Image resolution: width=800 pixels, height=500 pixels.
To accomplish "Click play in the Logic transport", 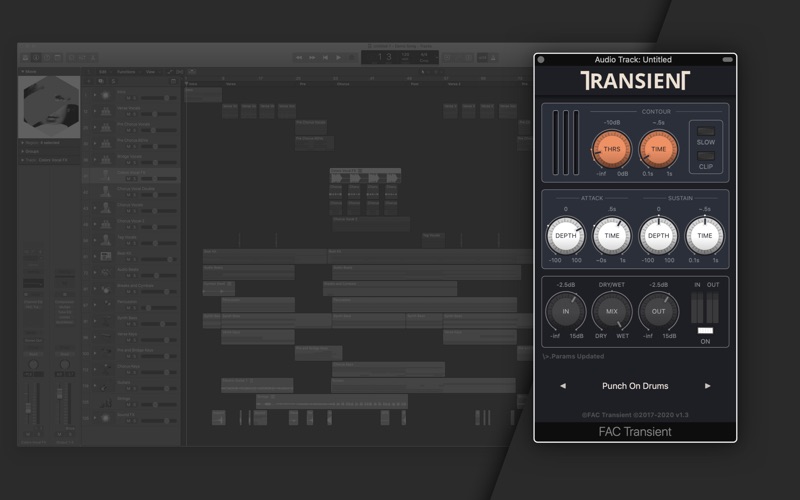I will (338, 58).
